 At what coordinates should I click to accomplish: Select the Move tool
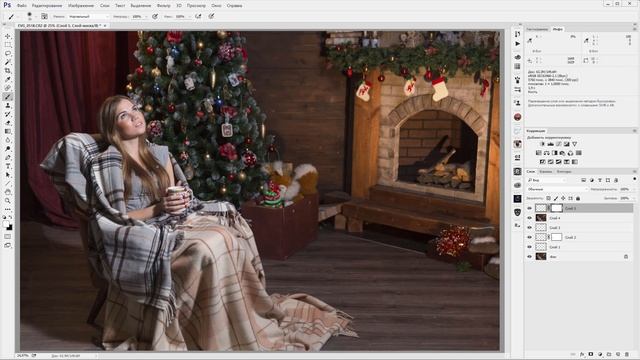coord(8,36)
